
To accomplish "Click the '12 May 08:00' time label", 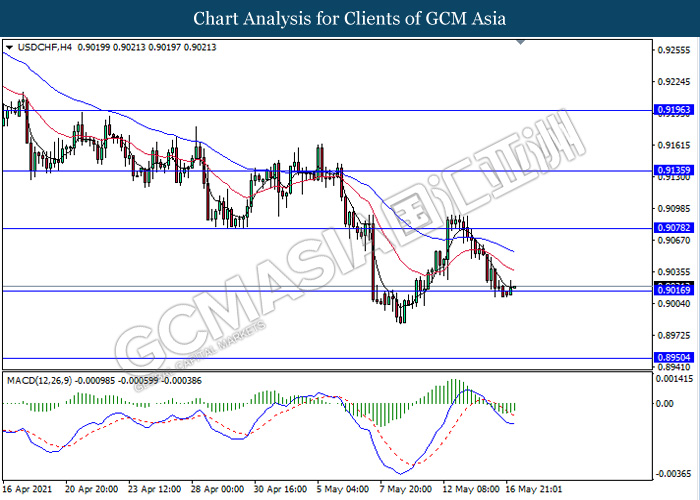I will [x=471, y=489].
